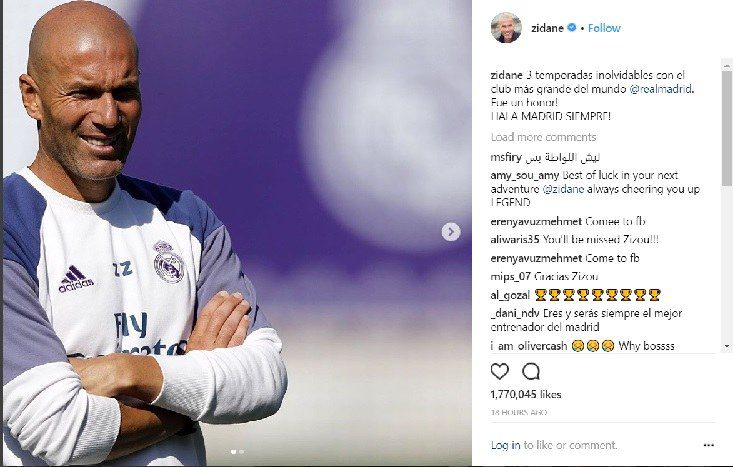Click the heart like icon
733x467 pixels.
click(x=499, y=372)
